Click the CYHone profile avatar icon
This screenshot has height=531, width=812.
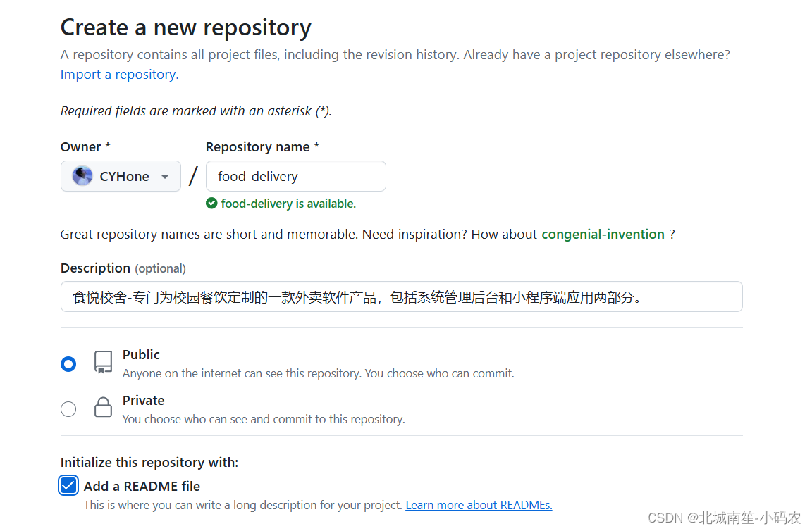82,176
